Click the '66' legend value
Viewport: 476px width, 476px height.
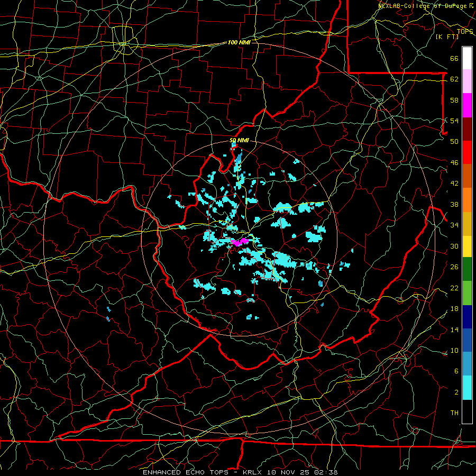pyautogui.click(x=454, y=58)
